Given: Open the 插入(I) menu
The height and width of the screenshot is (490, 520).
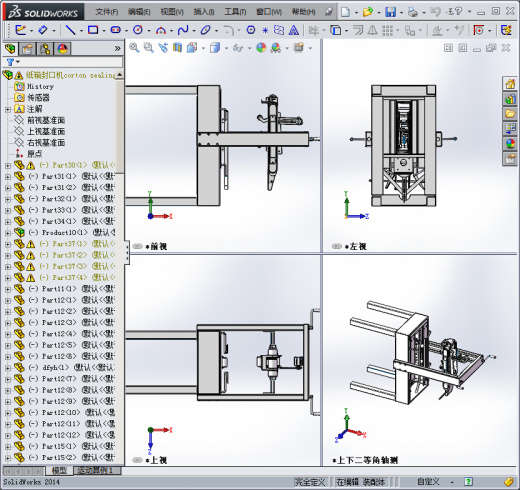Looking at the screenshot, I should (204, 12).
